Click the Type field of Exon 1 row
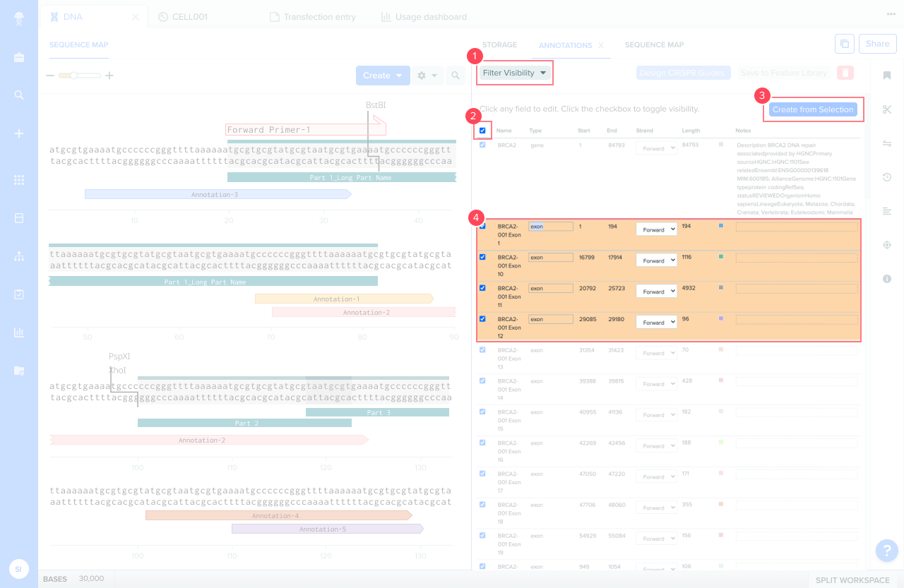 (551, 227)
